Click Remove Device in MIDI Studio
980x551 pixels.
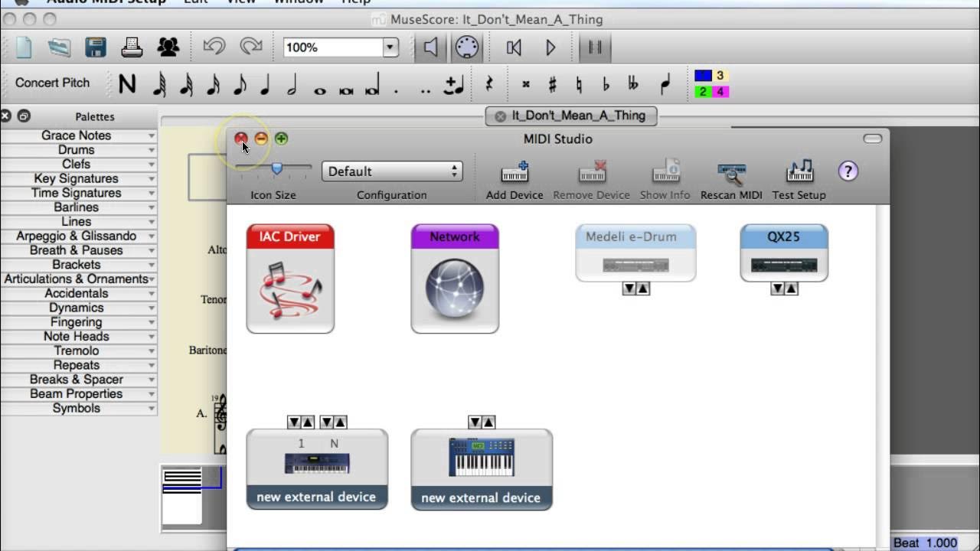pos(591,181)
